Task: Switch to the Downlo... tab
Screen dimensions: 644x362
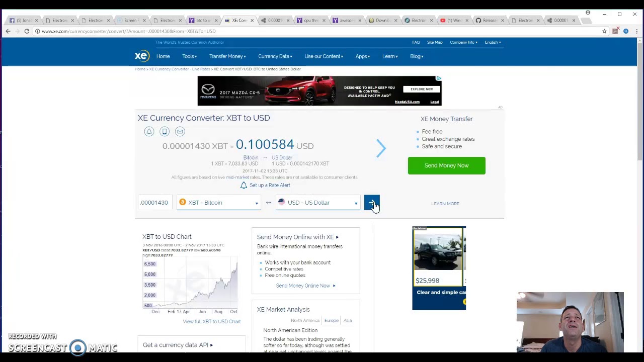Action: pyautogui.click(x=382, y=20)
